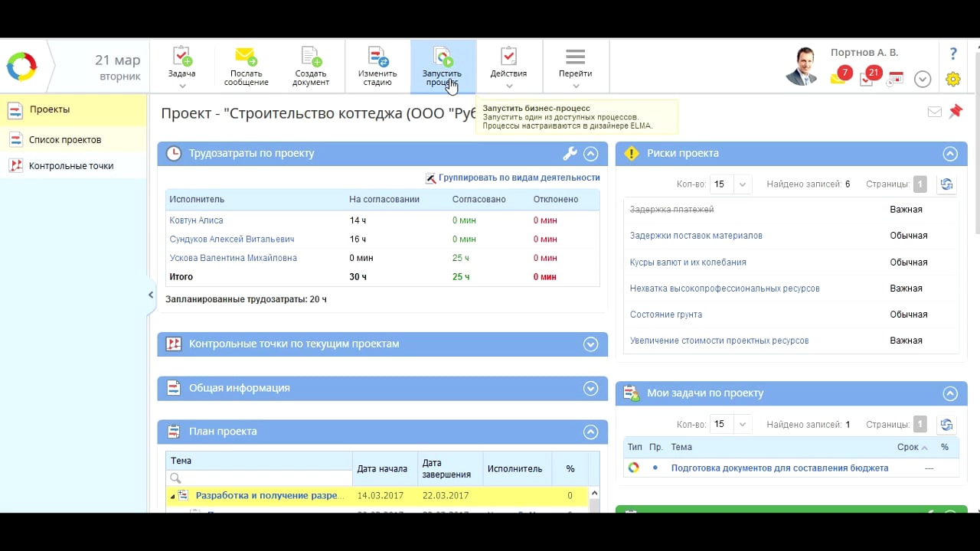The width and height of the screenshot is (980, 551).
Task: Collapse Разработка и получение разре... tree row
Action: pos(172,496)
